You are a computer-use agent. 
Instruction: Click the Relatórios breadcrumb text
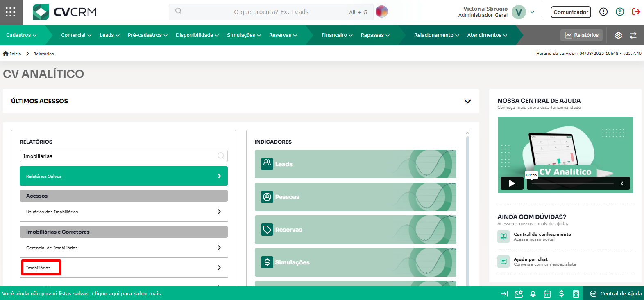(43, 54)
